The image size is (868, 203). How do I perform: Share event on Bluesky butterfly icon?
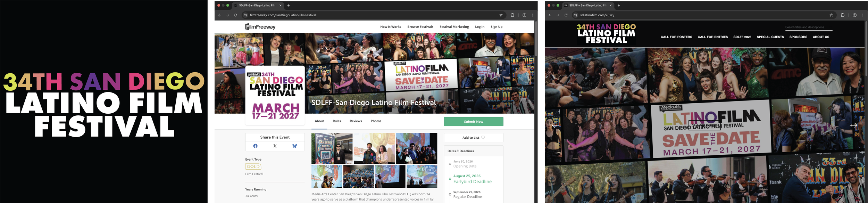coord(294,146)
